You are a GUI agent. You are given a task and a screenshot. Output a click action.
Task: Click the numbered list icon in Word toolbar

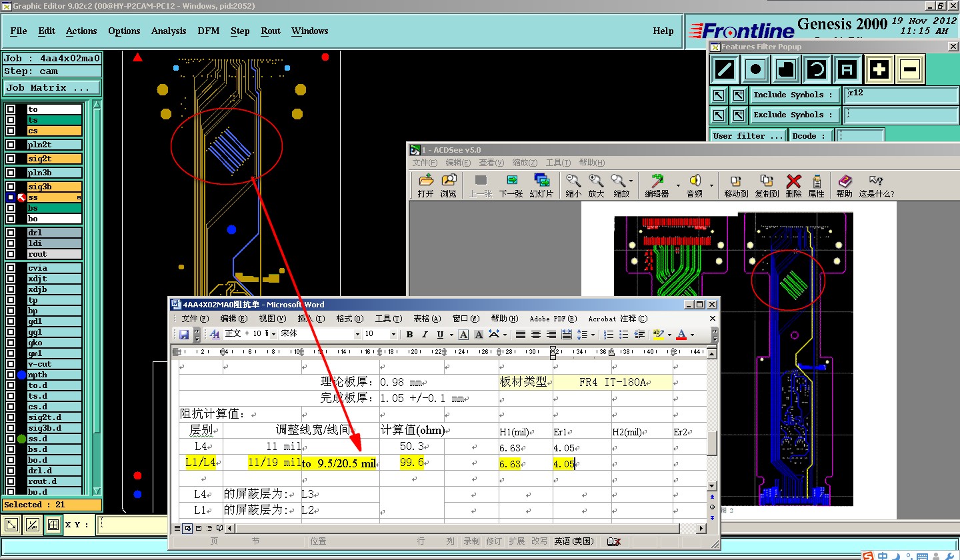[x=609, y=335]
